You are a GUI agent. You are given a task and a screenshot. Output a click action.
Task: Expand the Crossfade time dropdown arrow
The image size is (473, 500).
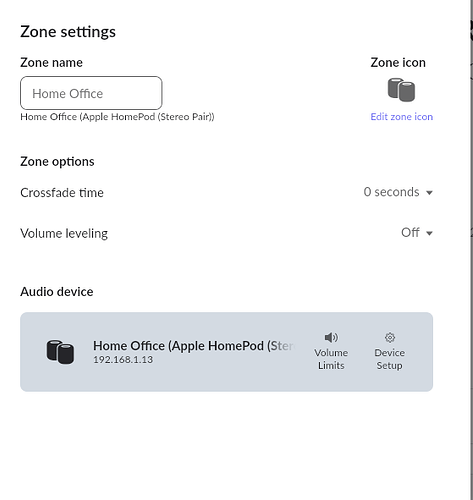tap(429, 193)
